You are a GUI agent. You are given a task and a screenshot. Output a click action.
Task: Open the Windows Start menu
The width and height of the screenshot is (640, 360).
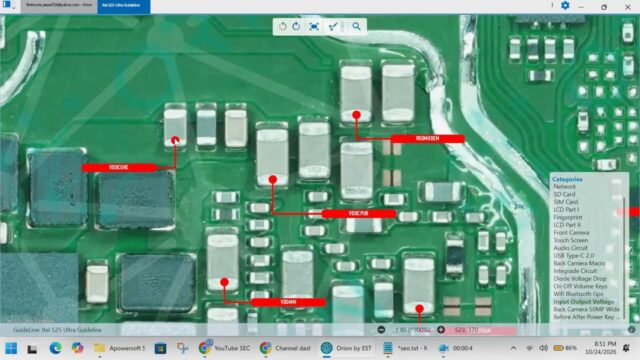(x=11, y=348)
